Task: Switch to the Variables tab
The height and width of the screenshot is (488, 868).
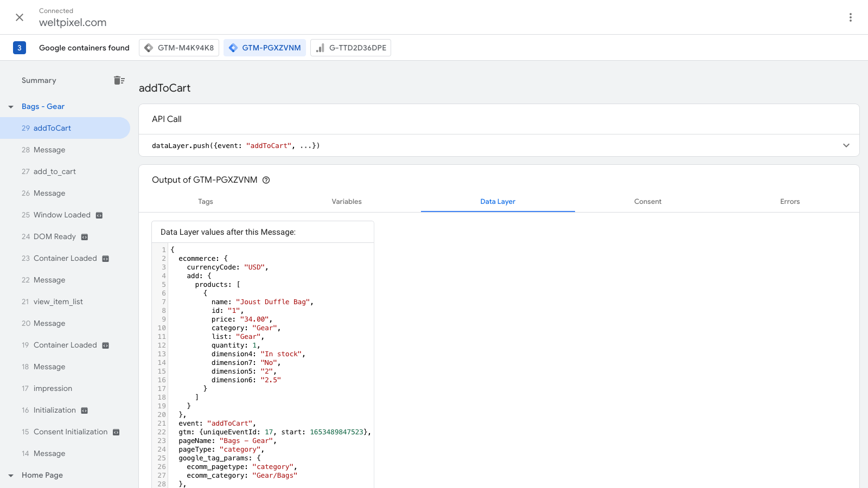Action: click(347, 201)
